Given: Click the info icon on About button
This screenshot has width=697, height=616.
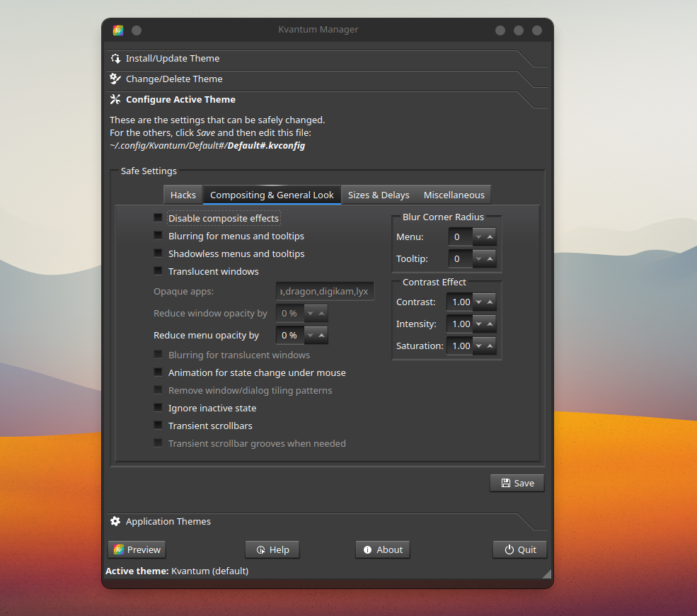Looking at the screenshot, I should (368, 550).
